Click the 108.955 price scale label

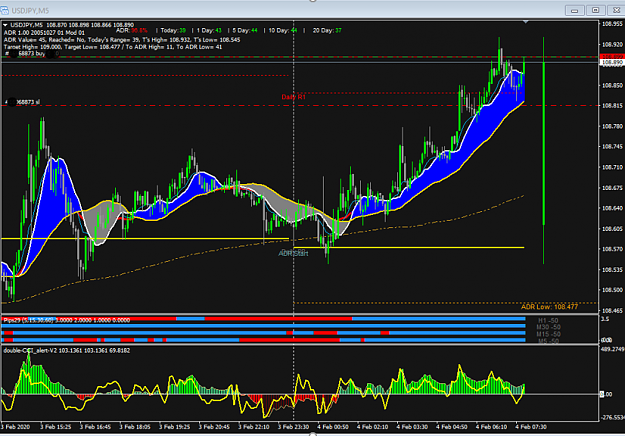612,24
